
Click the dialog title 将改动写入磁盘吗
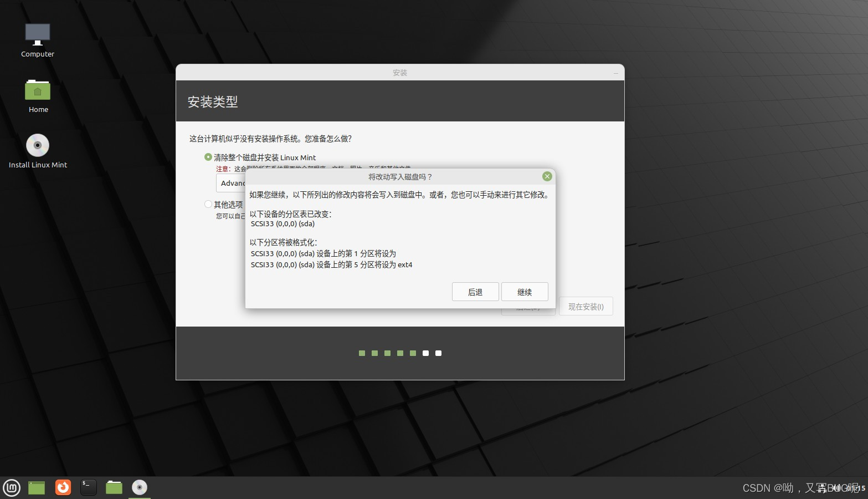point(400,177)
